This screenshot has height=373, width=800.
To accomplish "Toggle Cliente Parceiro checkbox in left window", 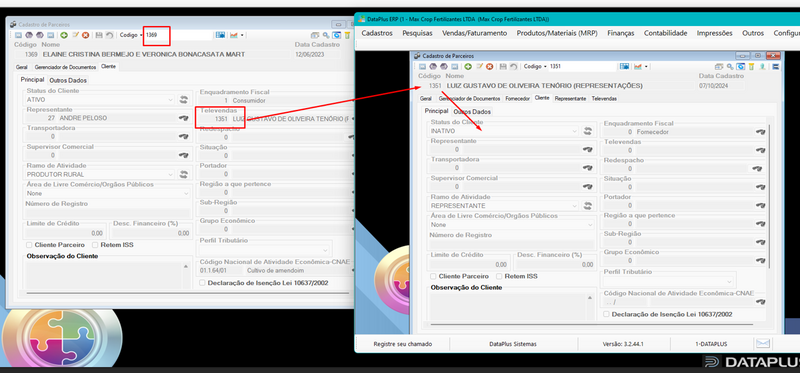I will click(x=30, y=245).
